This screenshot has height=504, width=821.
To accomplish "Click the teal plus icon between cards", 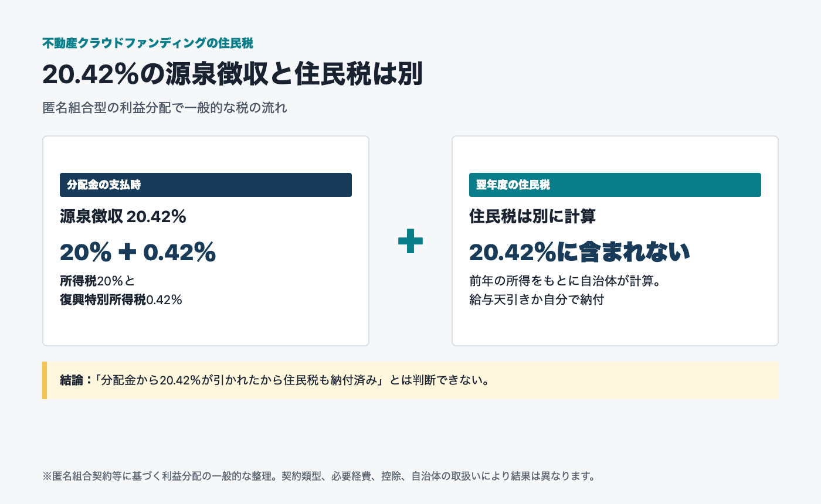I will [410, 241].
